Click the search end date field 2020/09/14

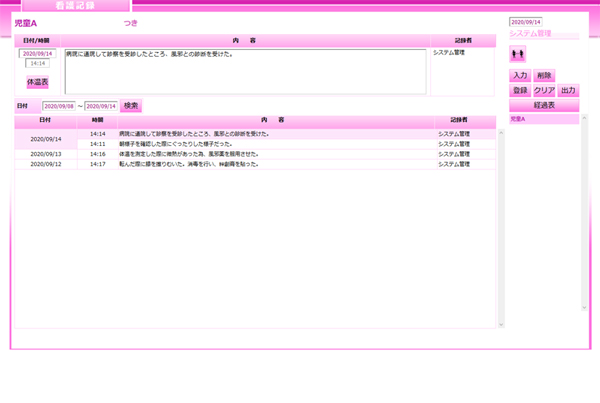101,105
